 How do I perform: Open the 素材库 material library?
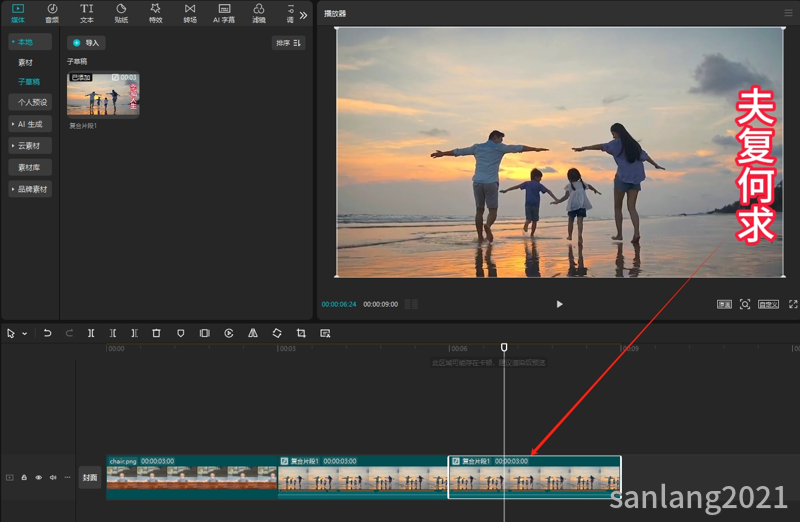30,167
